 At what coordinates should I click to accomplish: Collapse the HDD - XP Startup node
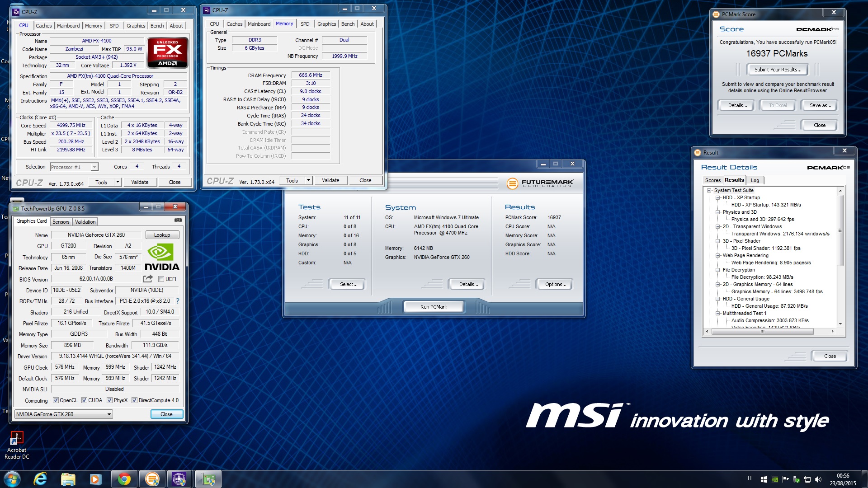click(x=717, y=198)
